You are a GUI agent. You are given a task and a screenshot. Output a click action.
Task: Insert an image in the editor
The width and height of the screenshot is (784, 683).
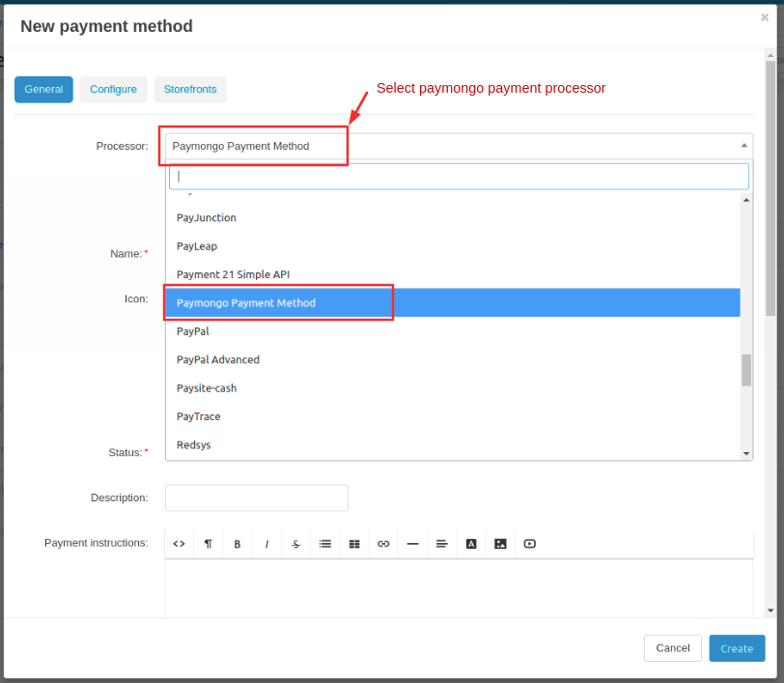tap(500, 544)
